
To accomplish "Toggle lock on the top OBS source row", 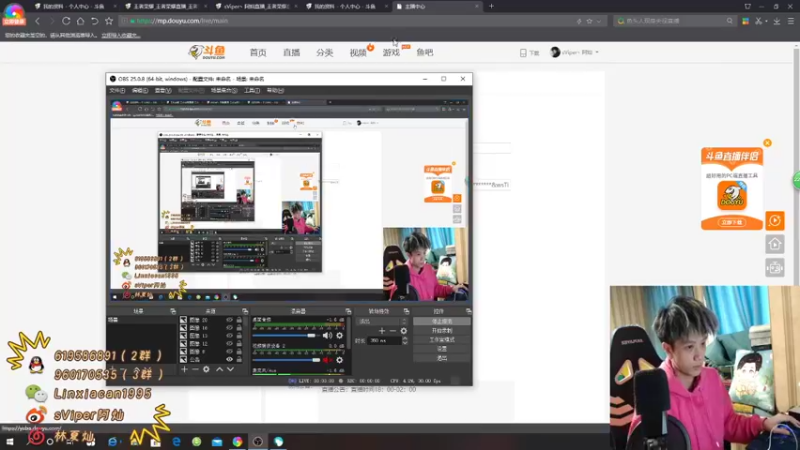I will pyautogui.click(x=239, y=320).
